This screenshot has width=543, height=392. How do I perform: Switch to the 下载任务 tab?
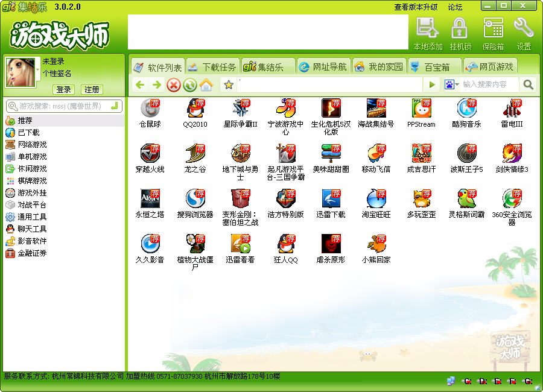[x=212, y=67]
